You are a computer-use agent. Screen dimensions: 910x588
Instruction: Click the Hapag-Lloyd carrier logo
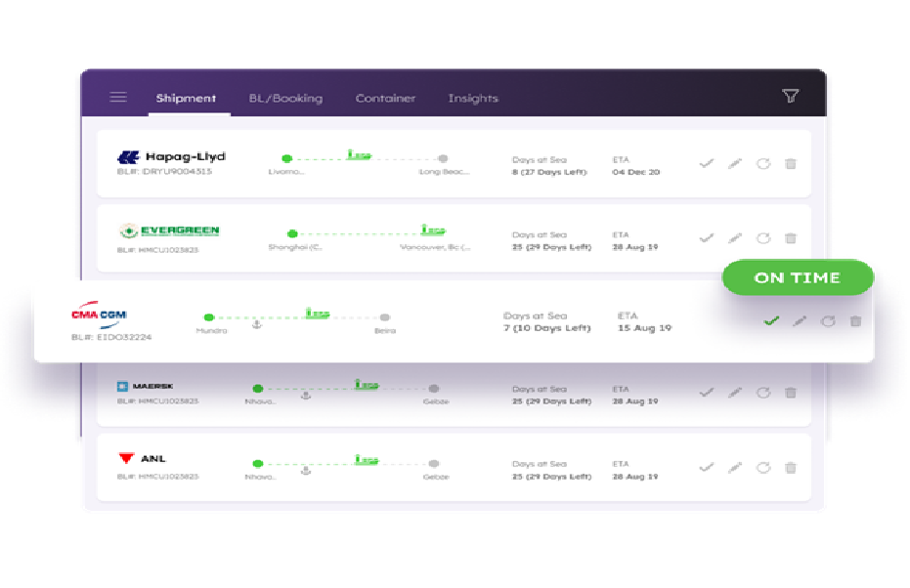pyautogui.click(x=171, y=156)
